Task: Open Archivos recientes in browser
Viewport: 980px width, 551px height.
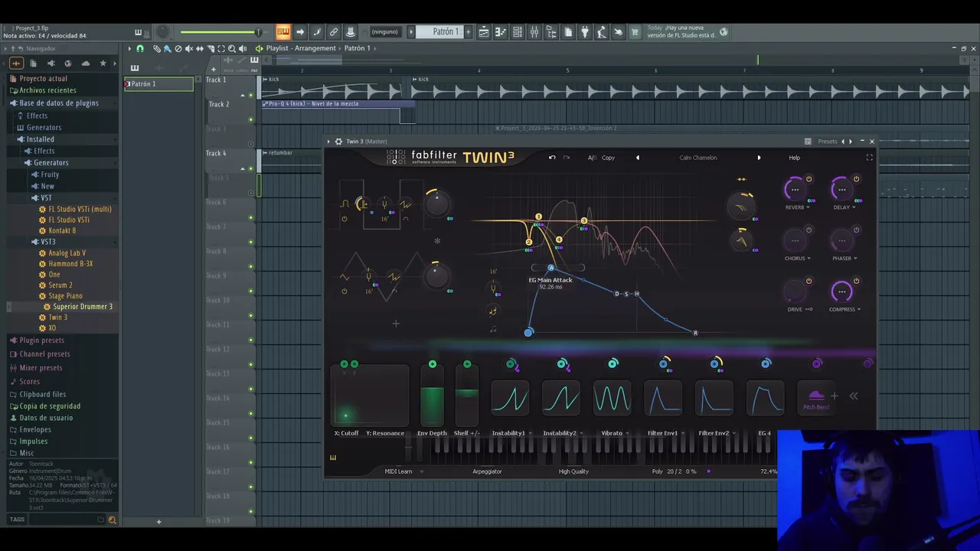Action: 47,90
